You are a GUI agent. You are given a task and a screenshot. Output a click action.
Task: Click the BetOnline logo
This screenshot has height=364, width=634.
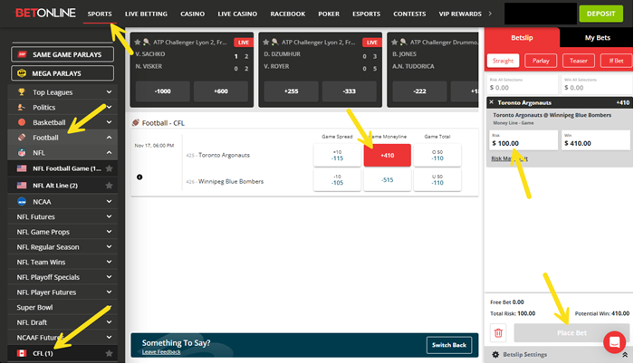40,14
